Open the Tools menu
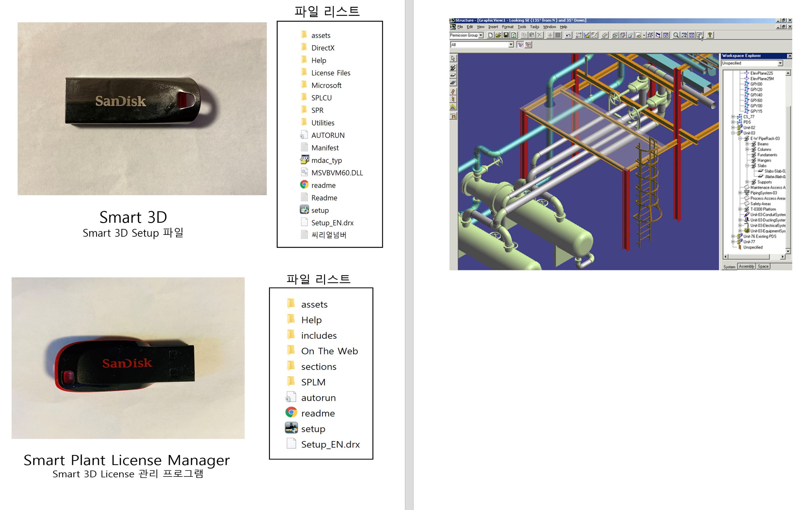 pos(522,27)
